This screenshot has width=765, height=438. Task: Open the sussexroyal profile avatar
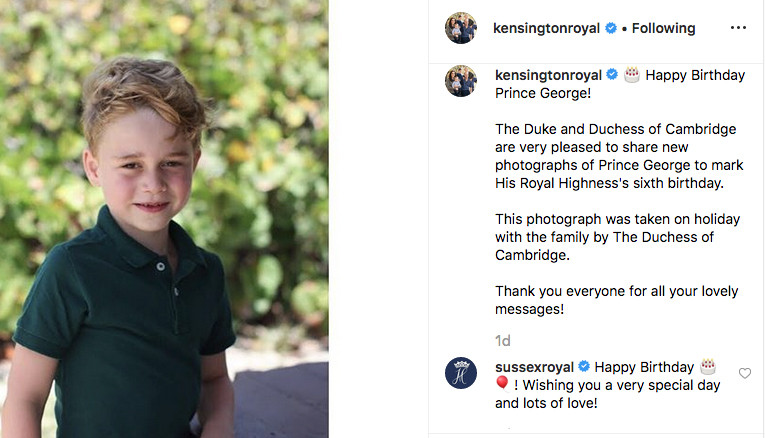click(x=460, y=373)
